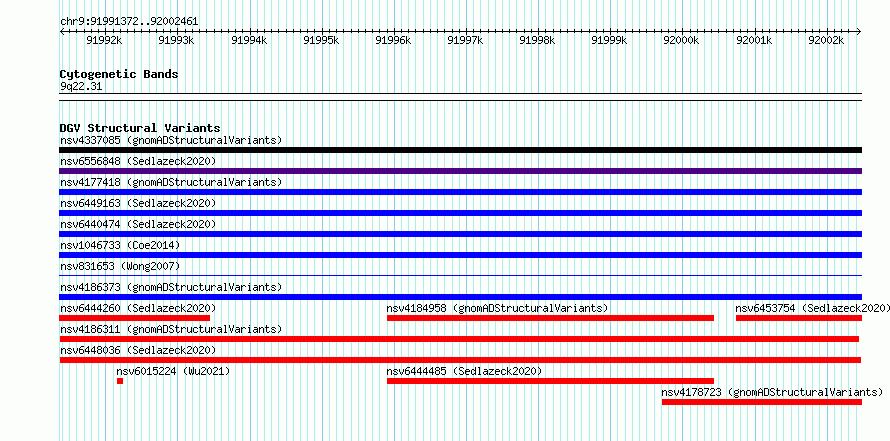The width and height of the screenshot is (890, 441).
Task: Open label nsv6015224 (Wu2021)
Action: 173,371
